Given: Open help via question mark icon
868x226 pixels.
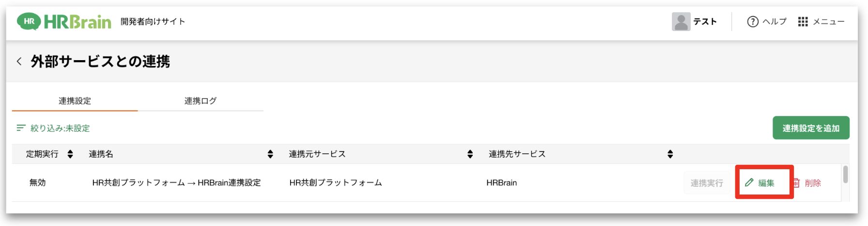Looking at the screenshot, I should [752, 22].
